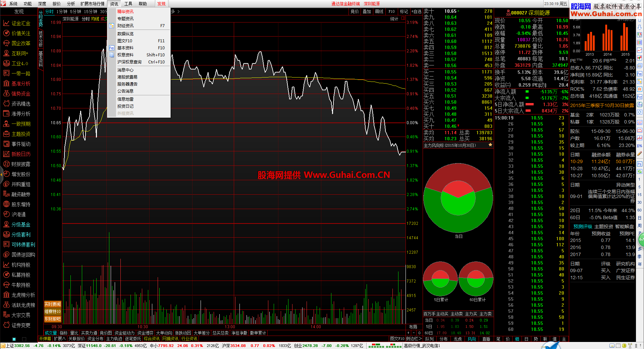Open the 新股日历 calendar item
The image size is (644, 349).
[17, 154]
